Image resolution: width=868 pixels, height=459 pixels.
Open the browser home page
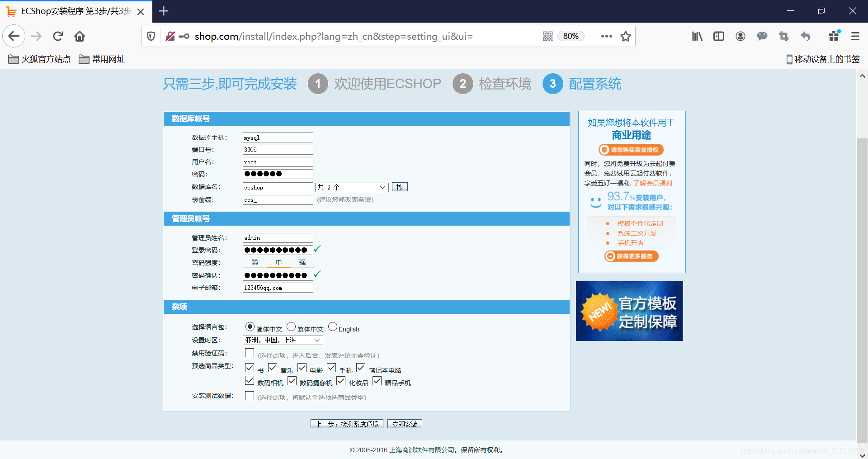click(x=80, y=36)
